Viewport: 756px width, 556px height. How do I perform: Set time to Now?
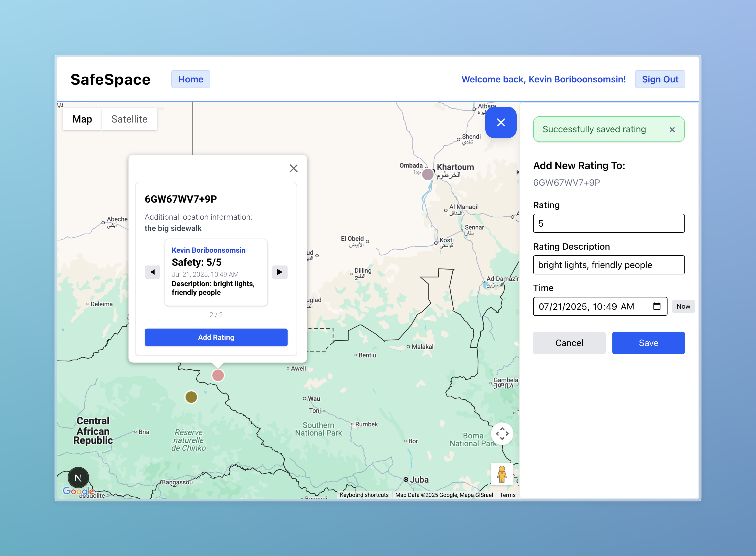pos(683,306)
